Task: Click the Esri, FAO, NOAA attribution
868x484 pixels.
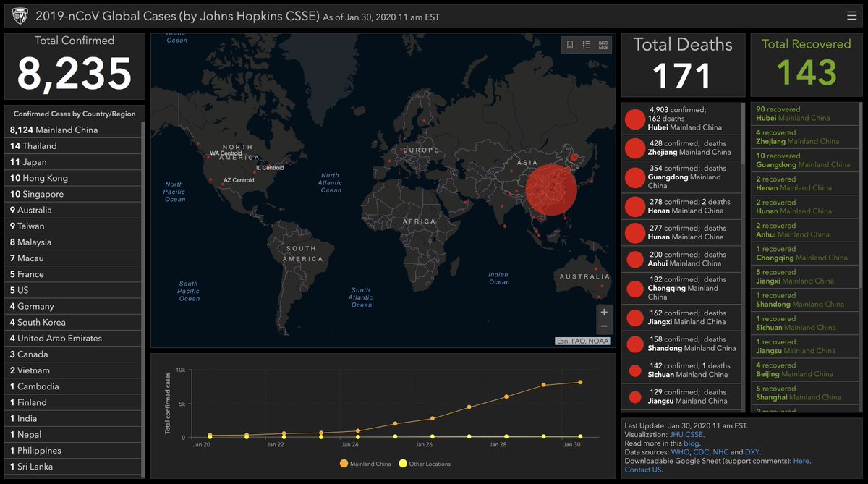Action: point(583,341)
